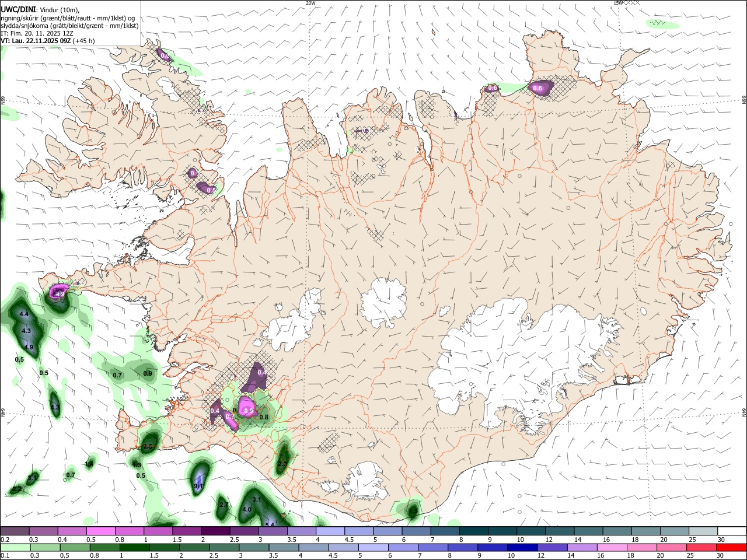The image size is (747, 560).
Task: Pick the bright magenta swatch between 0.5 and 0.8
Action: click(x=100, y=531)
